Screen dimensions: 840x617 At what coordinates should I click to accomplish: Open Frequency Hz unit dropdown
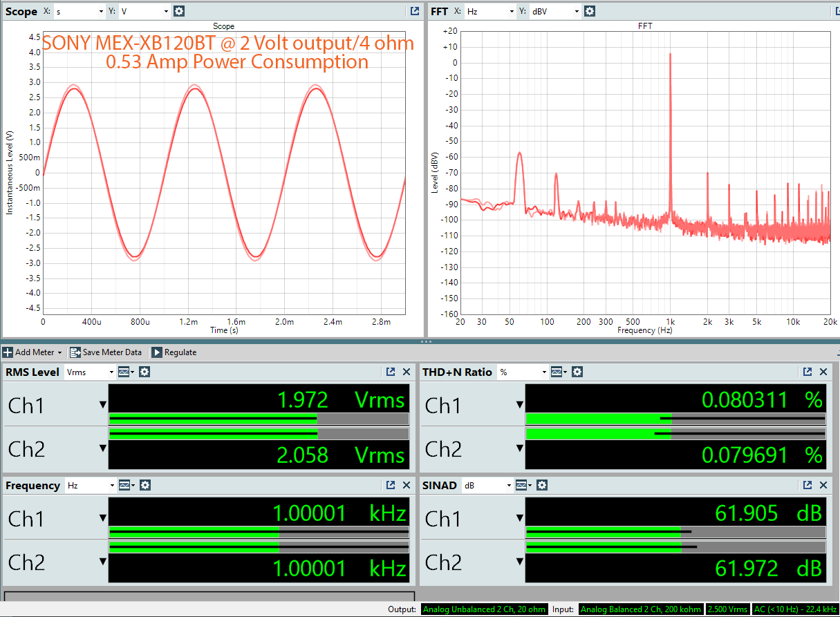(90, 485)
